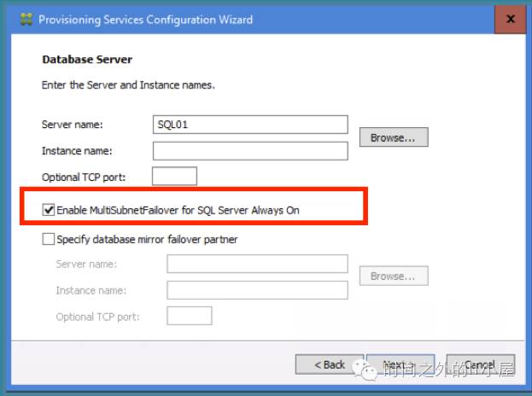Click the top 'Instance name:' label
Screen dimensions: 532x396
coord(77,151)
